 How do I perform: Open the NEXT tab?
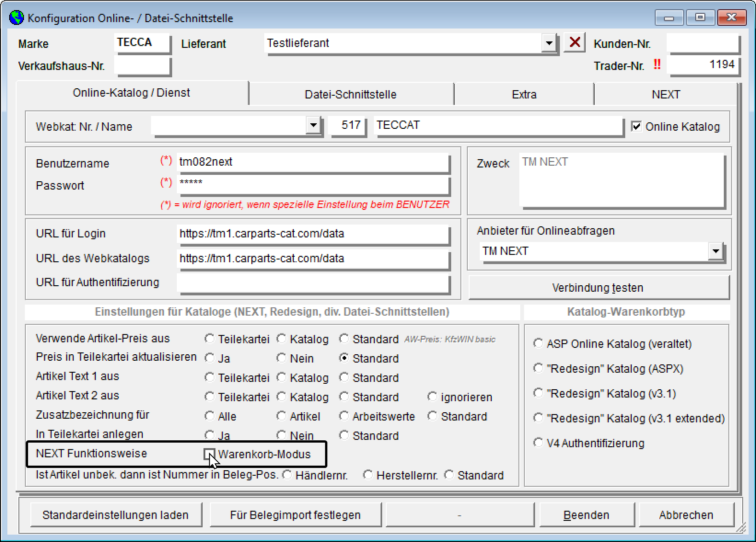(665, 94)
